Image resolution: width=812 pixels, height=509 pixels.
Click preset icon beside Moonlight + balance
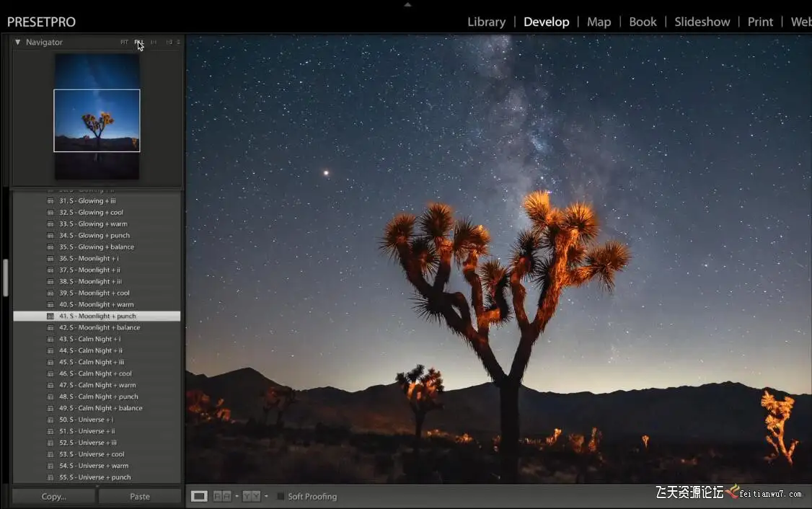point(50,327)
